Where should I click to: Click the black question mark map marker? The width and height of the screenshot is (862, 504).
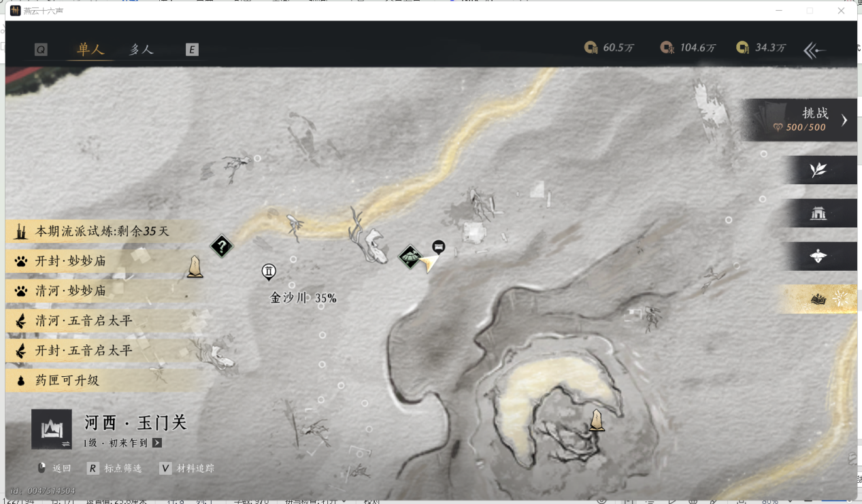tap(222, 246)
